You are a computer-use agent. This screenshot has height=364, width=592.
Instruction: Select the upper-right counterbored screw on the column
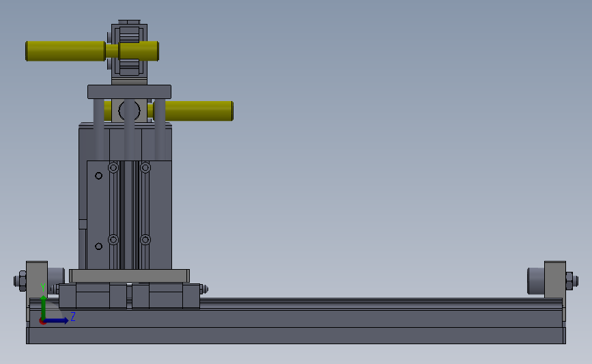145,167
